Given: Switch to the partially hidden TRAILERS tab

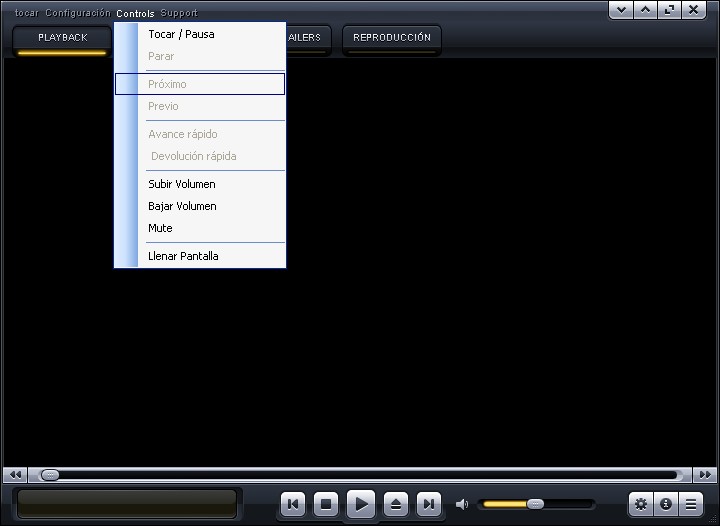Looking at the screenshot, I should (x=308, y=39).
